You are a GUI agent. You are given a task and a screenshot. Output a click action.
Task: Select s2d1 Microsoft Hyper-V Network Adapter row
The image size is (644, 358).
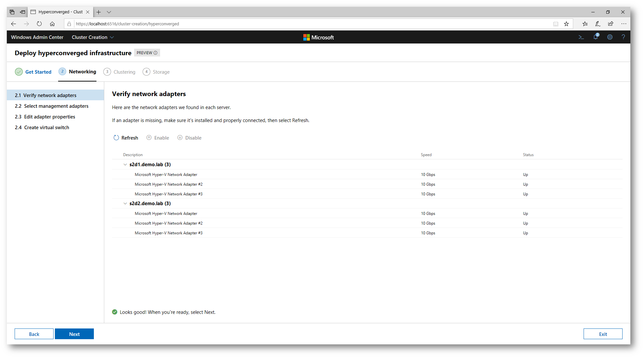click(367, 174)
